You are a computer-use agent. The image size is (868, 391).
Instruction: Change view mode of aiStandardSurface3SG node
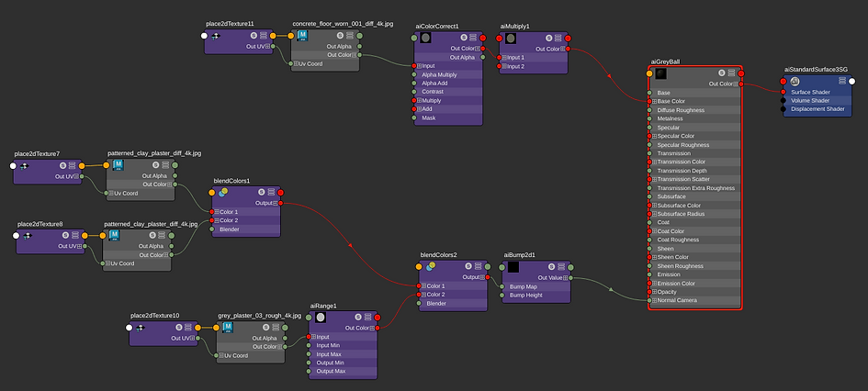click(x=842, y=81)
